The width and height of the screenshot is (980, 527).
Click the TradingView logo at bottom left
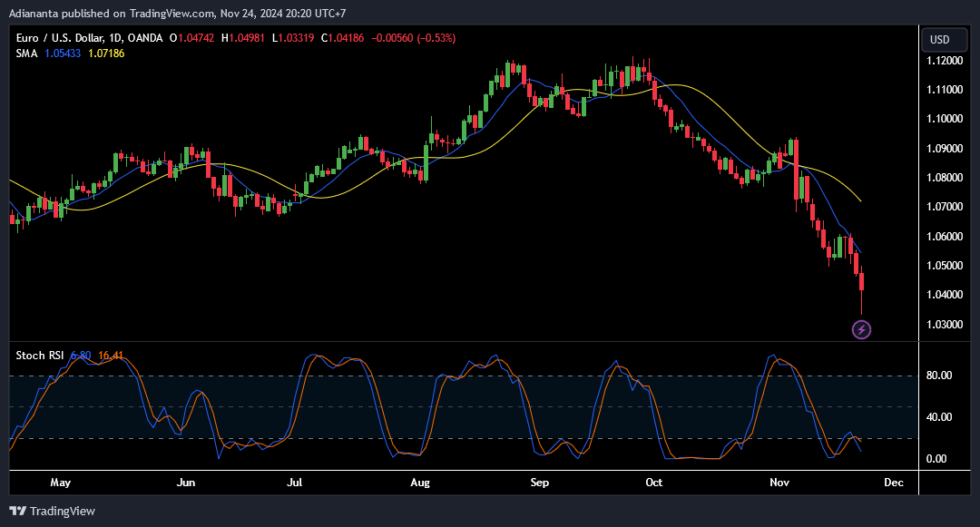tap(53, 511)
